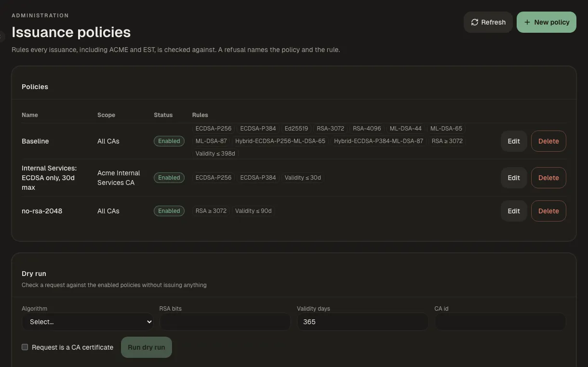Click the ML-DSA-87 rule tag
The image size is (588, 367).
click(x=211, y=141)
